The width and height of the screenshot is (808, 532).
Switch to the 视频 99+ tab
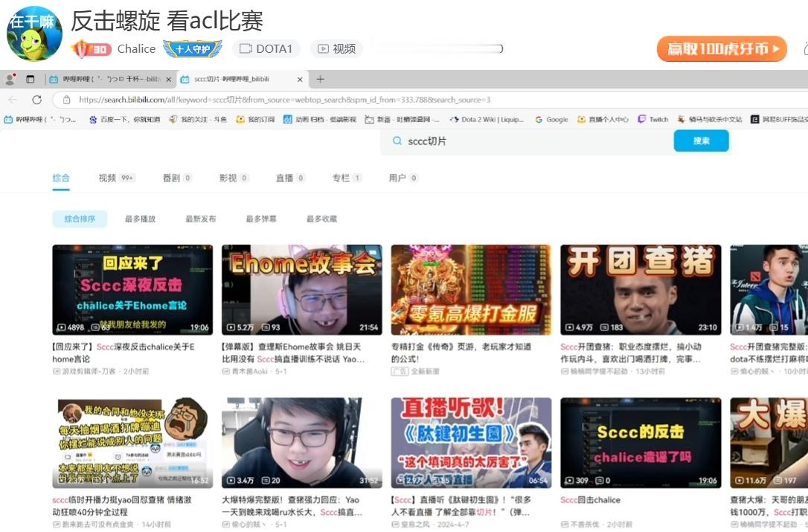[x=117, y=178]
